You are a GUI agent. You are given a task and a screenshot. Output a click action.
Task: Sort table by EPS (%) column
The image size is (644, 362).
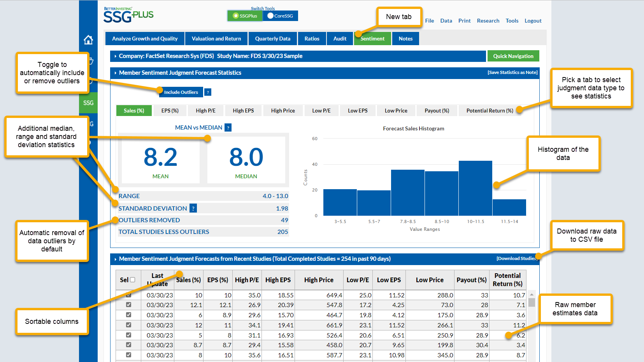218,280
